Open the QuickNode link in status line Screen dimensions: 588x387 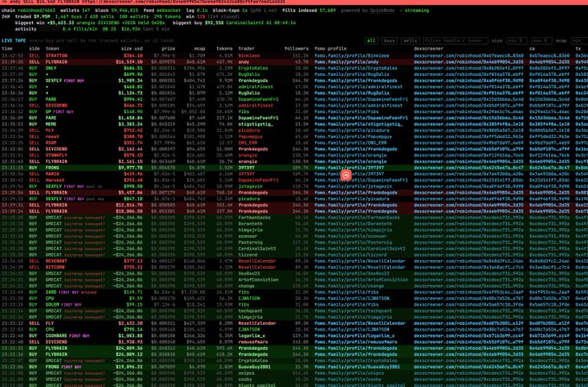(382, 10)
